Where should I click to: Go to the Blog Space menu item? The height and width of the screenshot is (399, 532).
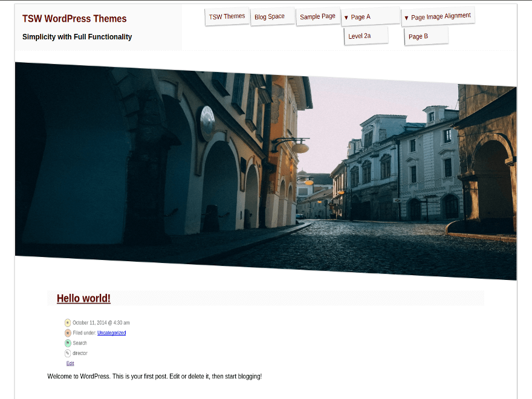coord(270,17)
